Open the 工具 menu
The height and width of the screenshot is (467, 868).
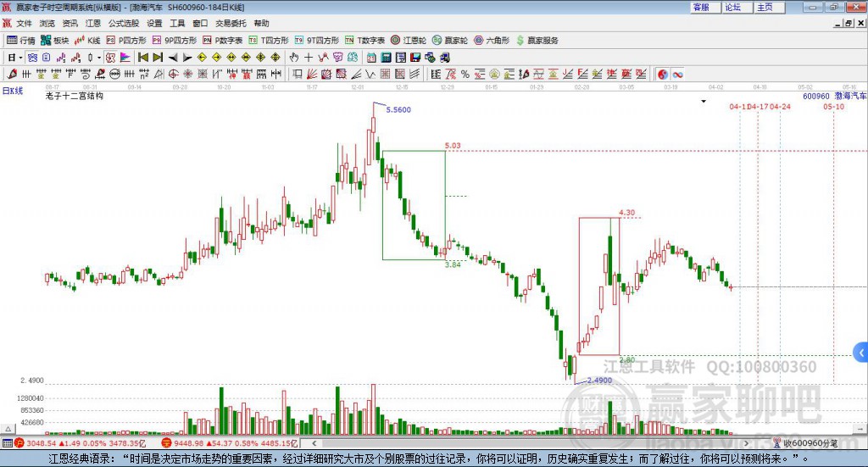[177, 23]
